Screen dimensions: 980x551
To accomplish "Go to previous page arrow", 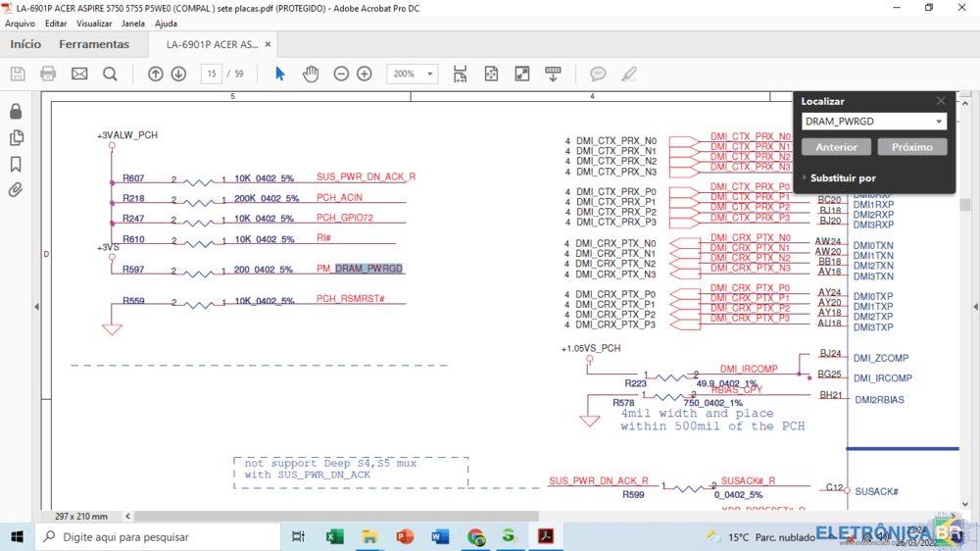I will 156,74.
